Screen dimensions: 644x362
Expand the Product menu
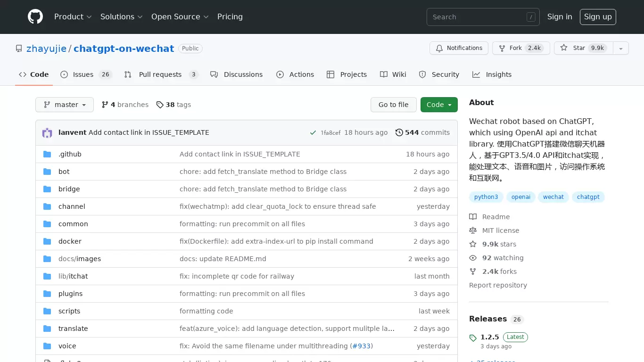[73, 16]
